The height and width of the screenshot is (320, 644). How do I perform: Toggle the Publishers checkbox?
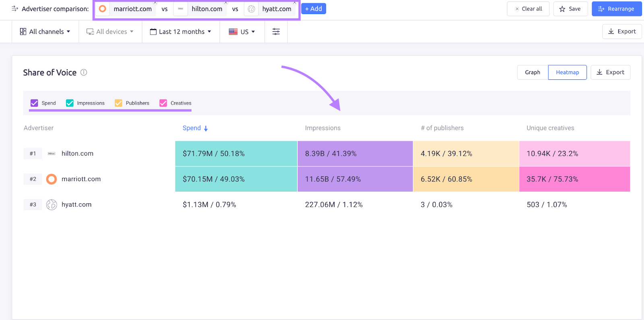(118, 103)
